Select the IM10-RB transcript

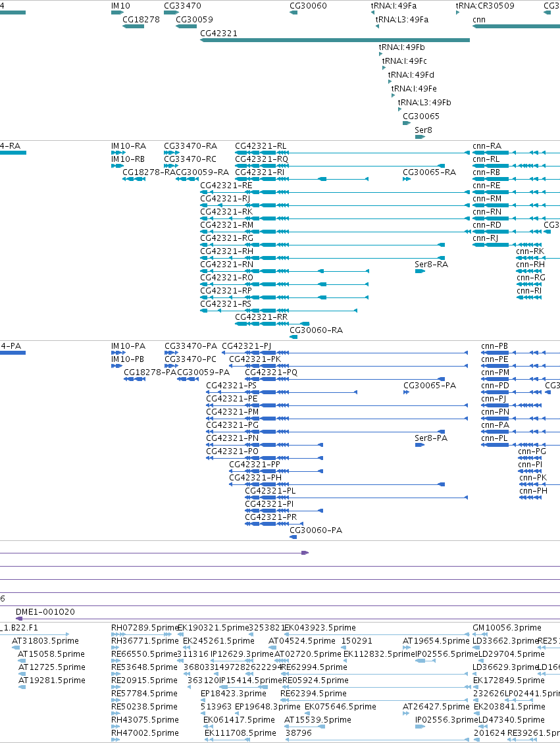click(x=128, y=159)
